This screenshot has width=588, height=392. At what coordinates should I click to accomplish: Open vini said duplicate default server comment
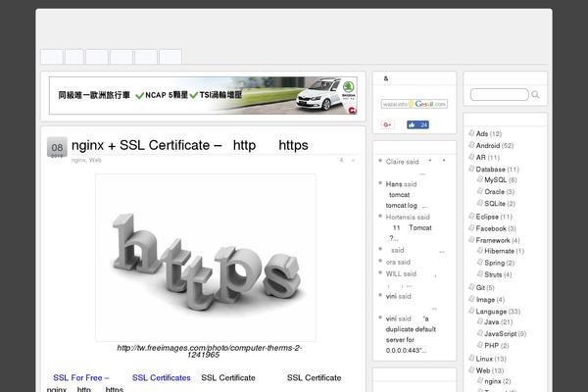[411, 334]
